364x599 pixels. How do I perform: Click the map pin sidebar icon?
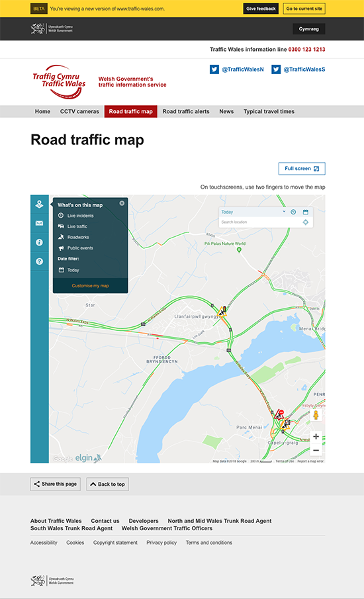[x=39, y=205]
